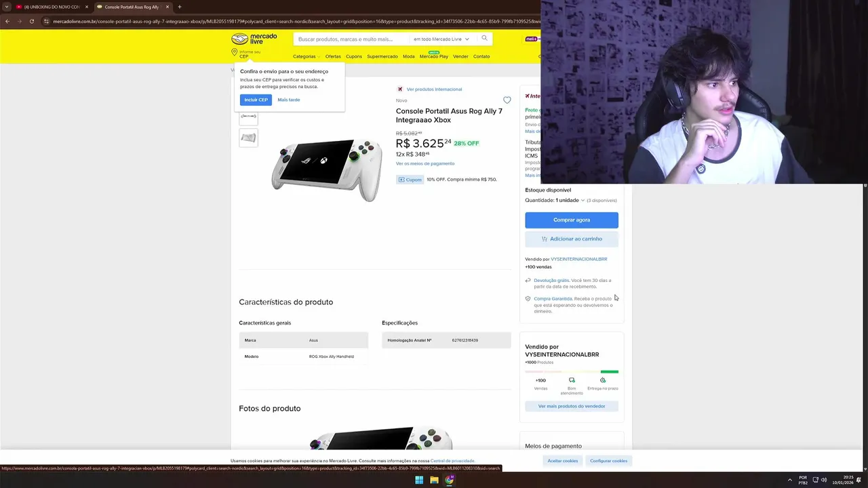
Task: Close the Console Portatil Asus Rog Ally tab
Action: pos(167,7)
